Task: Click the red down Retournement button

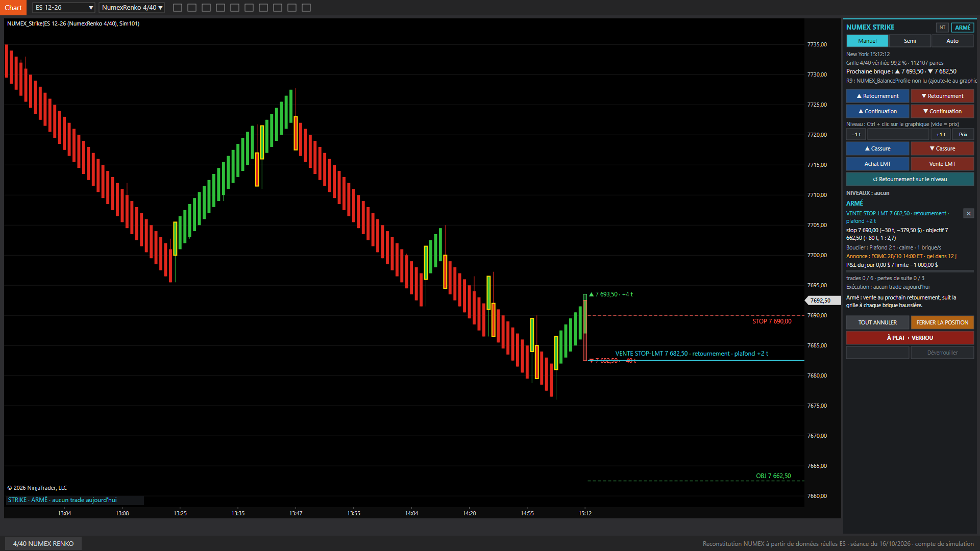Action: pos(942,96)
